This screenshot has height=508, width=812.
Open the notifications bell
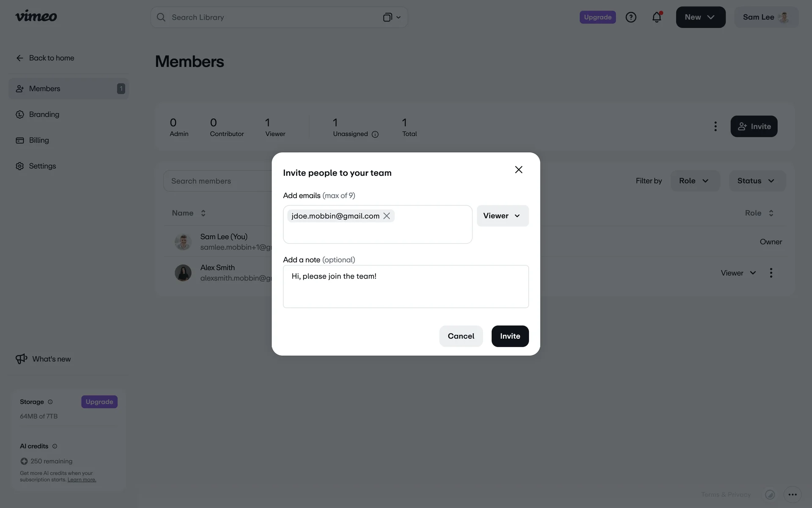pyautogui.click(x=656, y=17)
